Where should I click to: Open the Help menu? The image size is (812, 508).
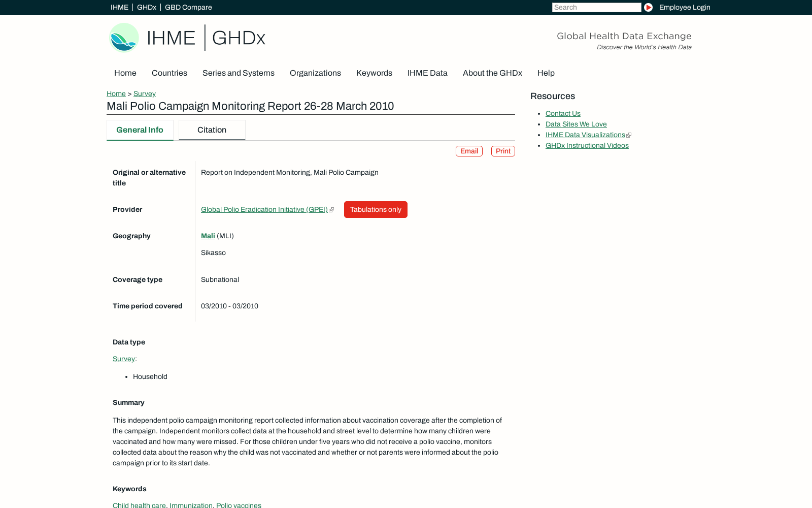coord(546,73)
